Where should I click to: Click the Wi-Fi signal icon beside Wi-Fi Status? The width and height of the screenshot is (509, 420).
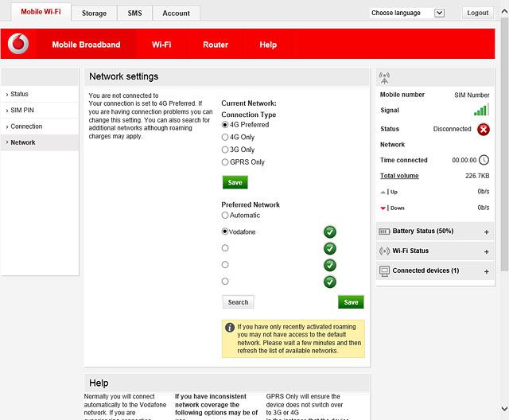384,251
